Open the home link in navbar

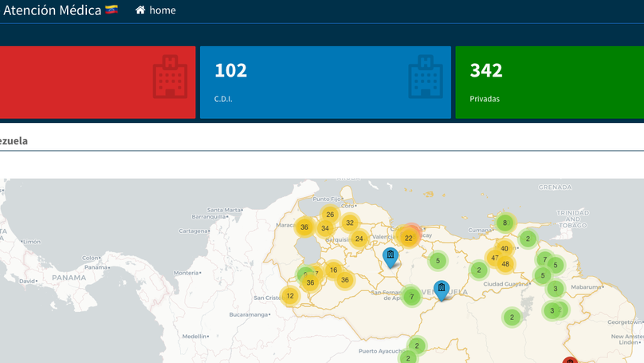pyautogui.click(x=155, y=10)
